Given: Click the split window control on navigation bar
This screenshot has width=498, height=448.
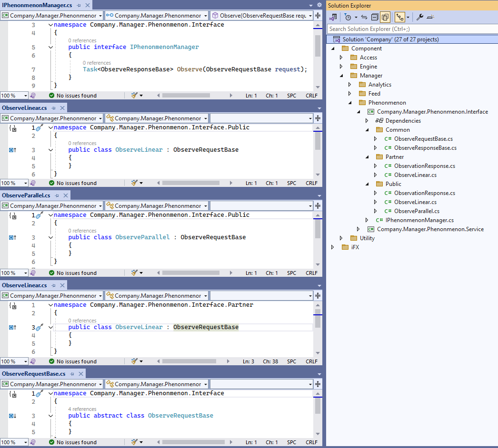Looking at the screenshot, I should [318, 15].
